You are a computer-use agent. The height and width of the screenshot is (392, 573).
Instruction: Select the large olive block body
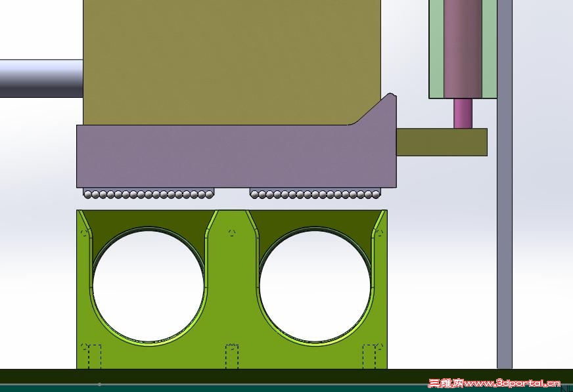[x=232, y=62]
